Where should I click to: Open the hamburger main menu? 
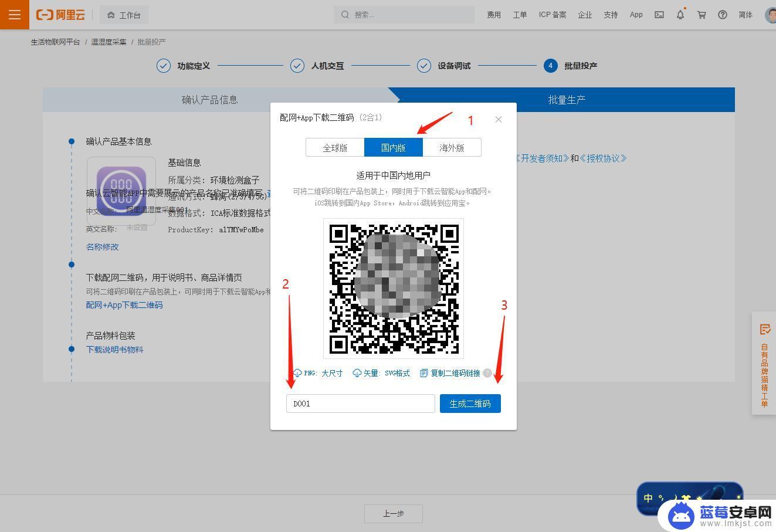[15, 15]
